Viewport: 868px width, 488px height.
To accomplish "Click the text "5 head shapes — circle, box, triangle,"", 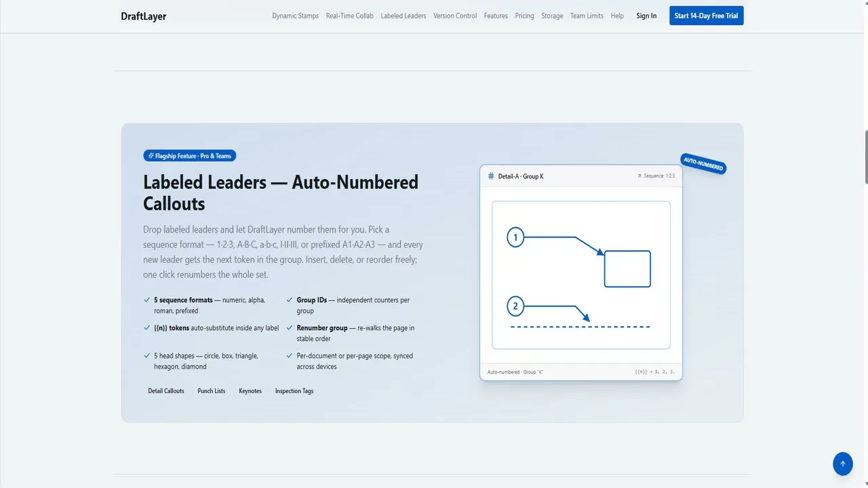I will point(206,355).
